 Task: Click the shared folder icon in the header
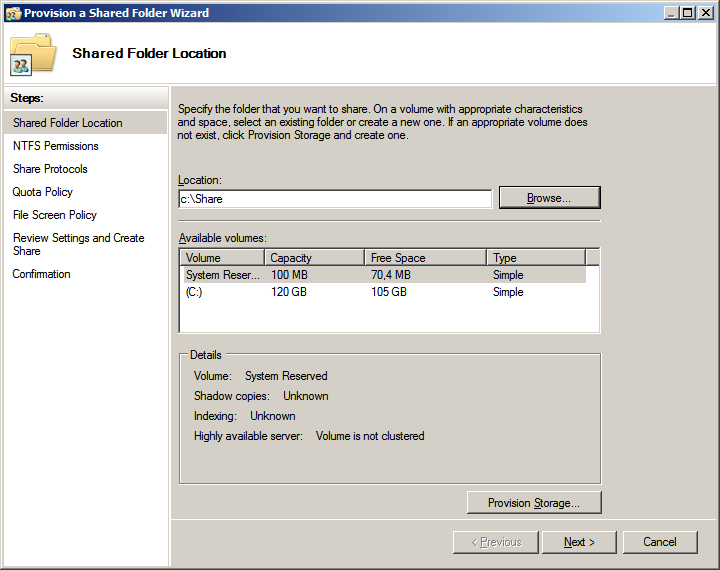tap(33, 54)
